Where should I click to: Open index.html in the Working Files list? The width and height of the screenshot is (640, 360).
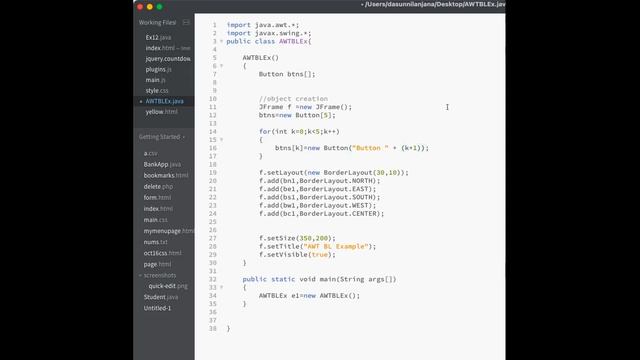[168, 48]
